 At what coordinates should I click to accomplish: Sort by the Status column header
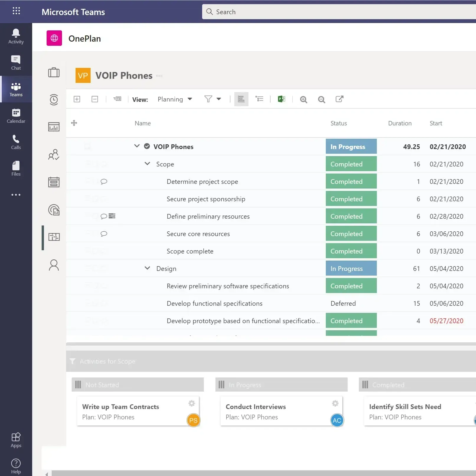(x=339, y=123)
